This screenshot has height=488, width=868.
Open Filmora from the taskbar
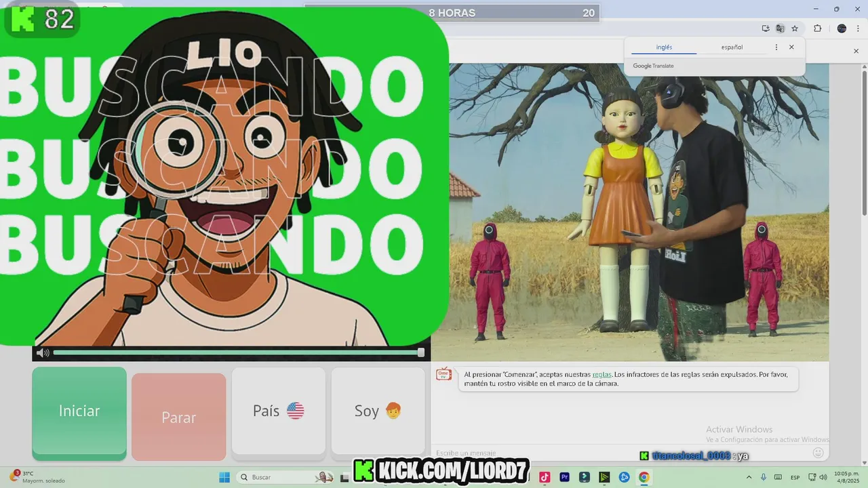tap(584, 477)
